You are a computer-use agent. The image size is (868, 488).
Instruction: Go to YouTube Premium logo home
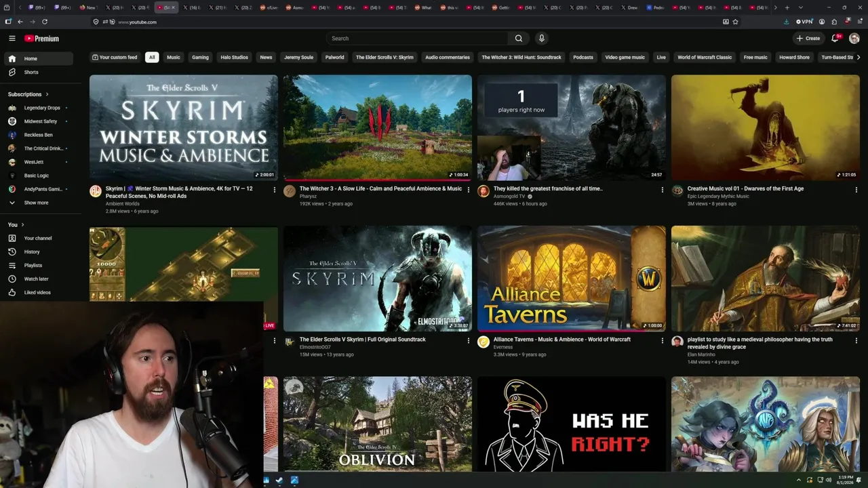[41, 39]
